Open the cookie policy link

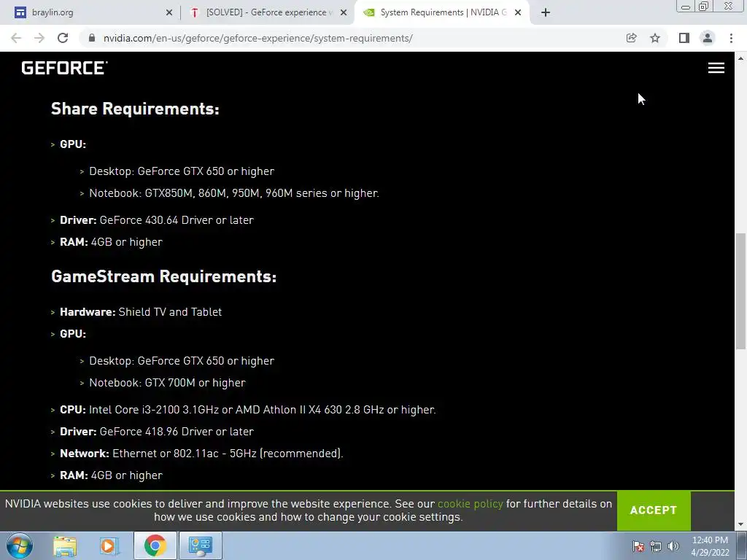coord(471,504)
